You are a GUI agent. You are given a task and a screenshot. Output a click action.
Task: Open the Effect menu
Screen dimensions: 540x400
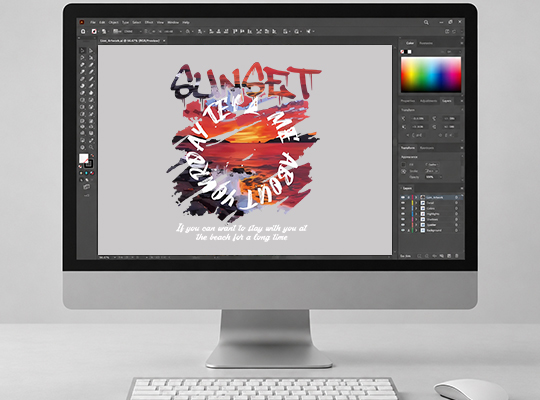(x=149, y=22)
